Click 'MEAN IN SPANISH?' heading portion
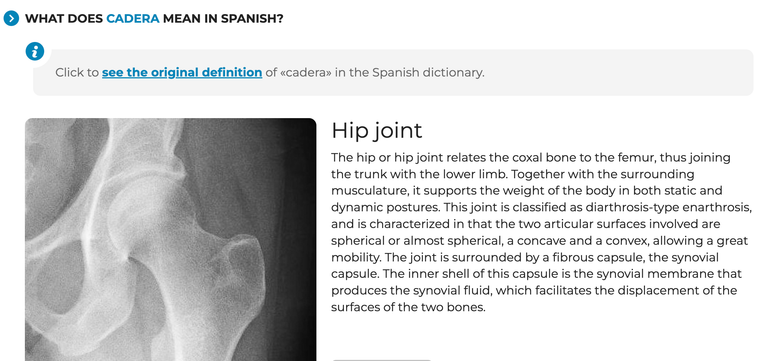Screen dimensions: 768x361 pyautogui.click(x=223, y=19)
